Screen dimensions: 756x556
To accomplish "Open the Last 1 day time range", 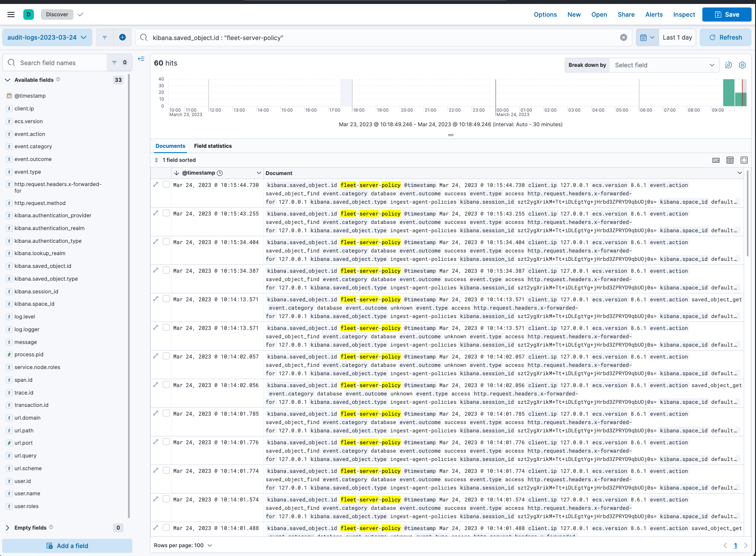I will pos(677,37).
